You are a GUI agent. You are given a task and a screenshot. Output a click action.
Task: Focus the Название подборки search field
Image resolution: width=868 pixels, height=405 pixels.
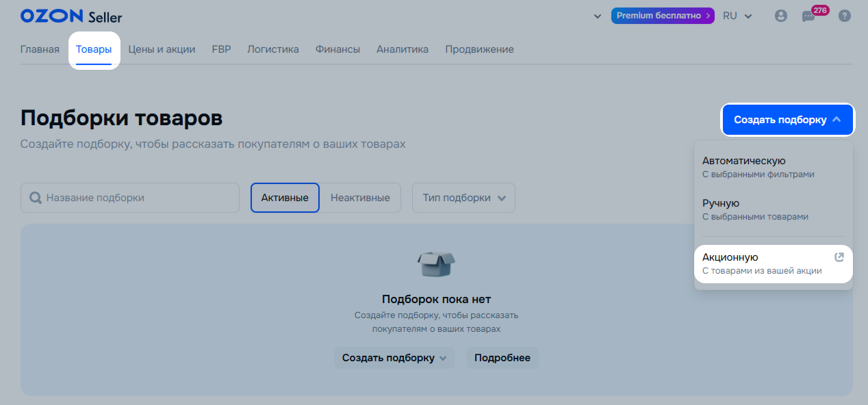[x=130, y=198]
